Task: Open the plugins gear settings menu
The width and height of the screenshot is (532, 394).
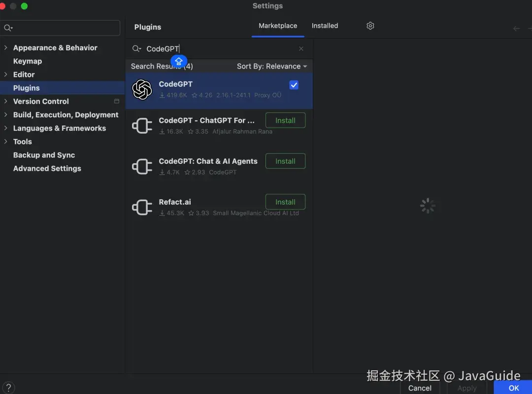Action: pyautogui.click(x=370, y=26)
